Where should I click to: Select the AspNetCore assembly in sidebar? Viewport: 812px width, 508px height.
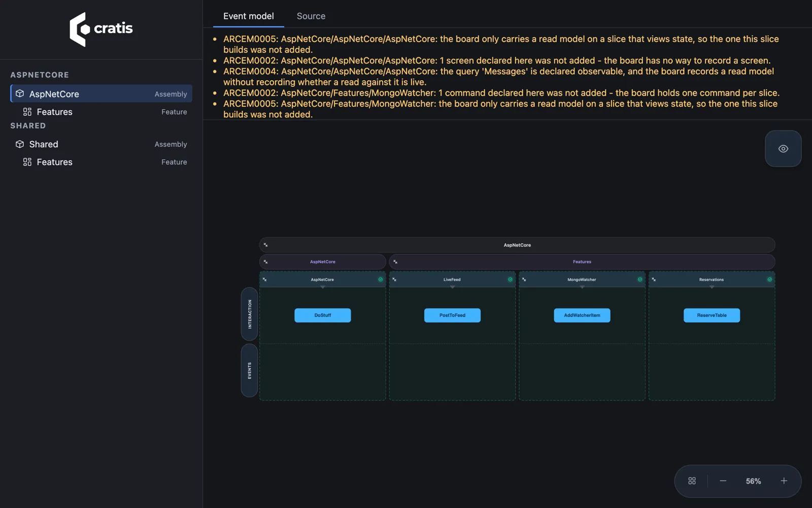101,93
